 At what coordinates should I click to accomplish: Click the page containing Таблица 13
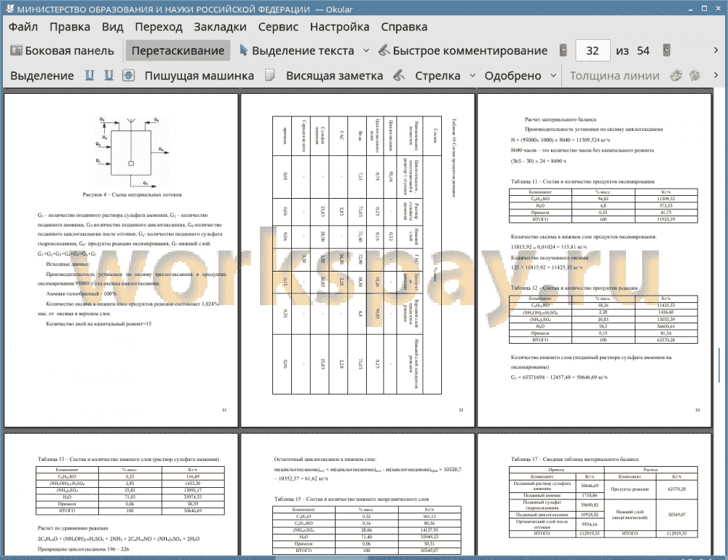tap(121, 494)
